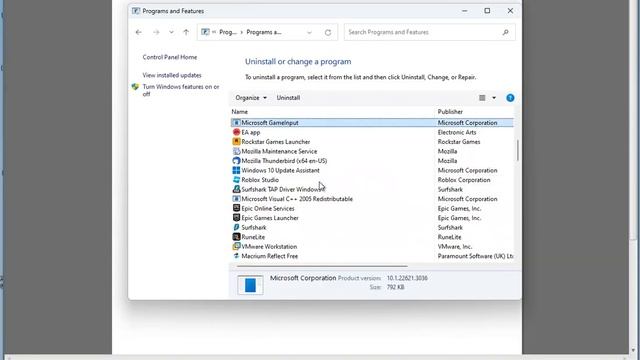Screen dimensions: 640x360
Task: Click the Surfshark program icon
Action: pos(236,227)
